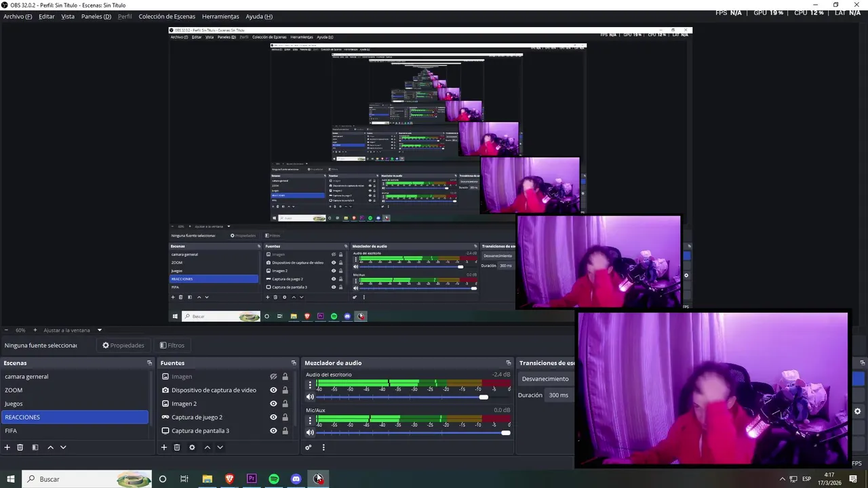The height and width of the screenshot is (488, 868).
Task: Select the camara gerneral scene
Action: 75,377
